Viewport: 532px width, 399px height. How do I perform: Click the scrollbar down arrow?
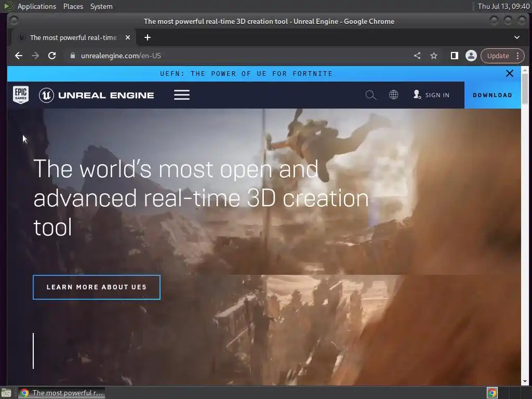(525, 381)
